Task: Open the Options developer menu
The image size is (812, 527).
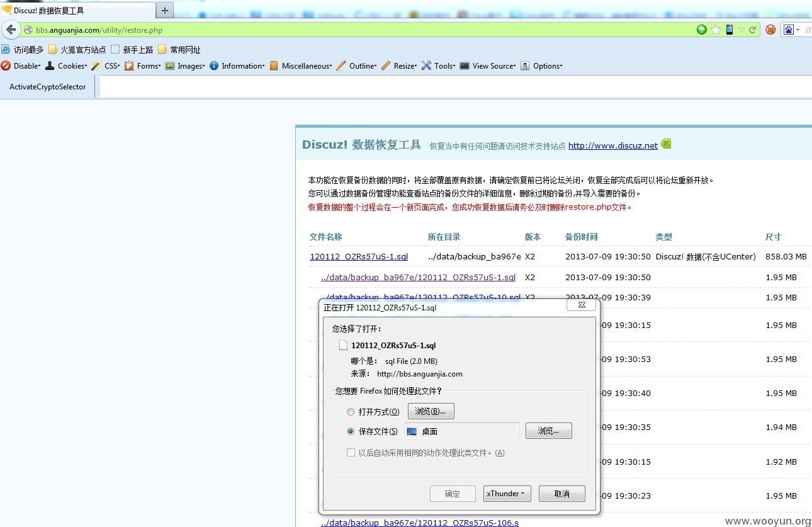Action: coord(541,65)
